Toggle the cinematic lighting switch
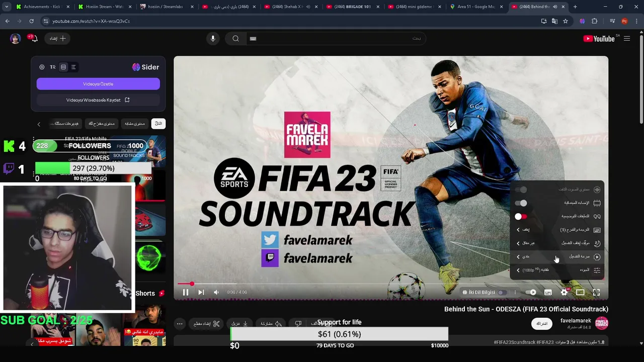The height and width of the screenshot is (362, 644). click(521, 203)
